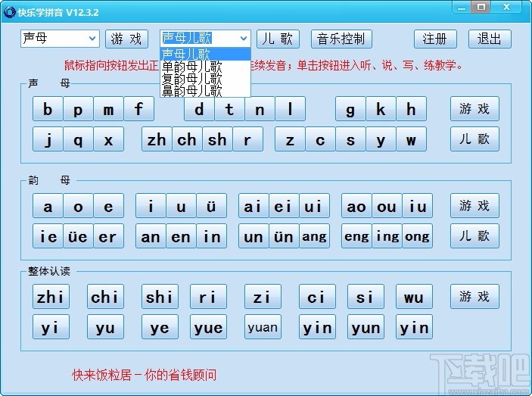Click the an final button
The image size is (532, 396).
tap(151, 235)
